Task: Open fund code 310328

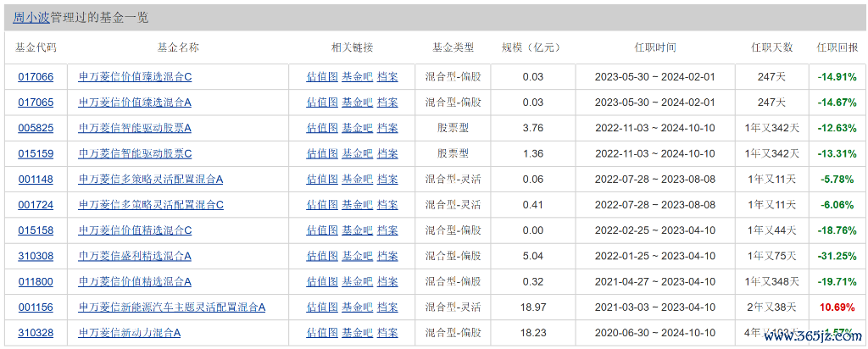Action: click(x=36, y=333)
